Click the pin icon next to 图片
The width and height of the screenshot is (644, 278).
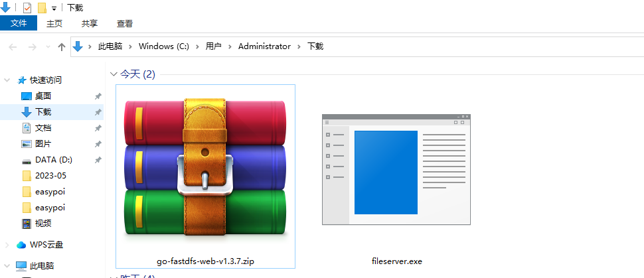[98, 144]
